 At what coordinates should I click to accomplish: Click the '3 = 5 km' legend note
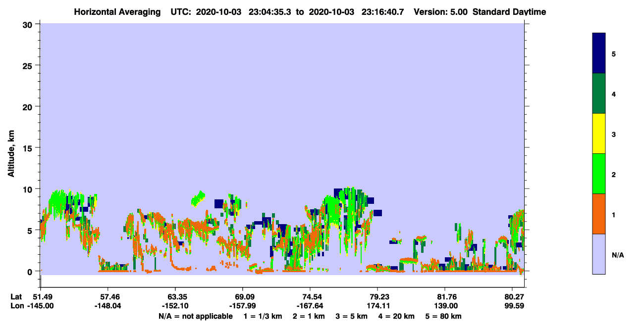[352, 316]
